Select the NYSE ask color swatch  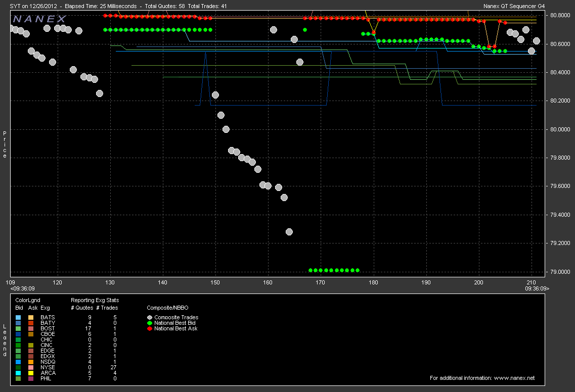[31, 367]
